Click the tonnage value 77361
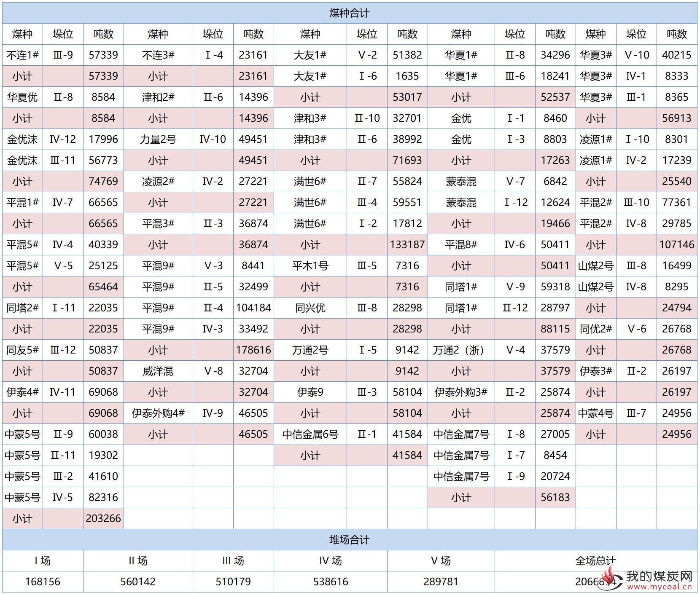Image resolution: width=700 pixels, height=595 pixels. tap(677, 202)
